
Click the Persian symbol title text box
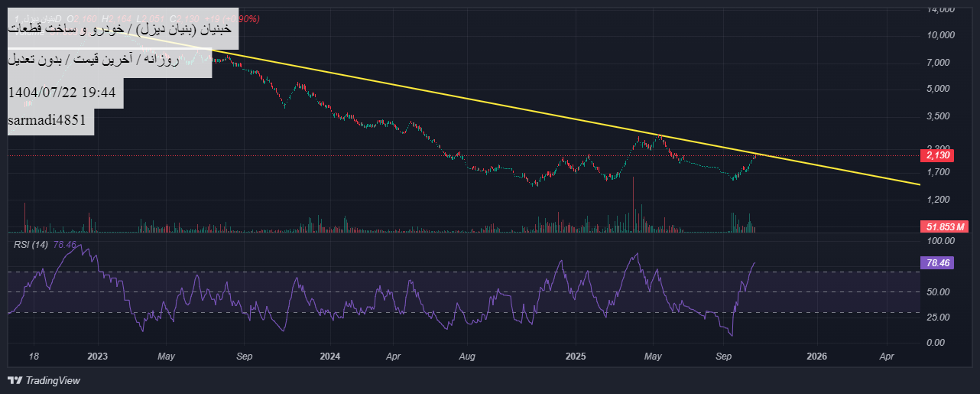click(x=122, y=29)
